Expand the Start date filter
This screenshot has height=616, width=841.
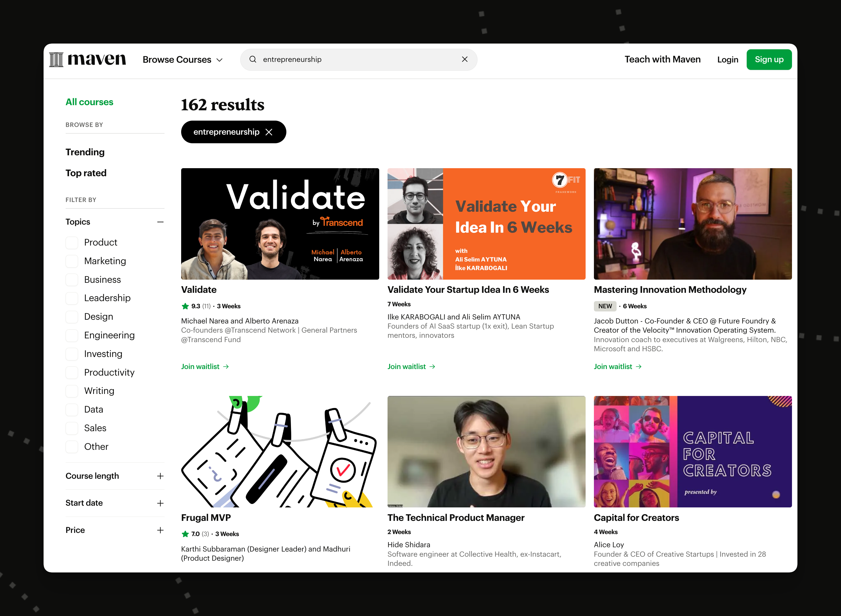[x=160, y=503]
